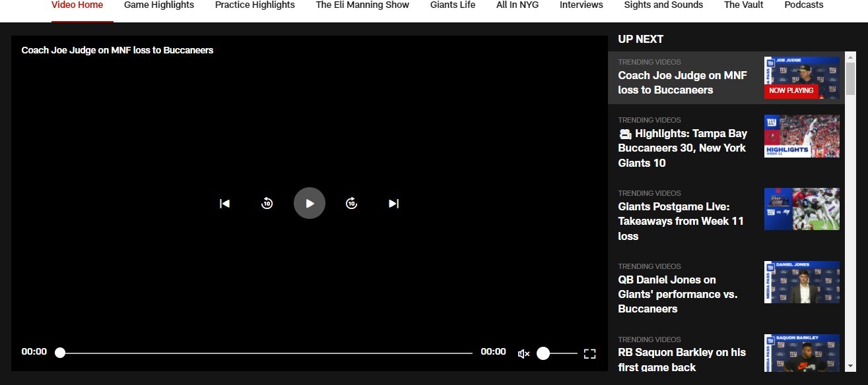Screen dimensions: 868x385
Task: Click the Now Playing Joe Judge thumbnail
Action: (802, 78)
